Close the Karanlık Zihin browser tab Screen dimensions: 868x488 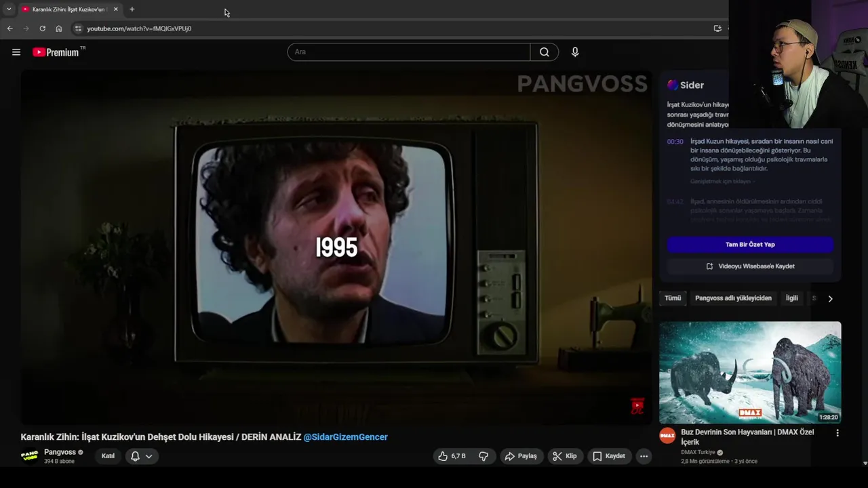coord(115,9)
